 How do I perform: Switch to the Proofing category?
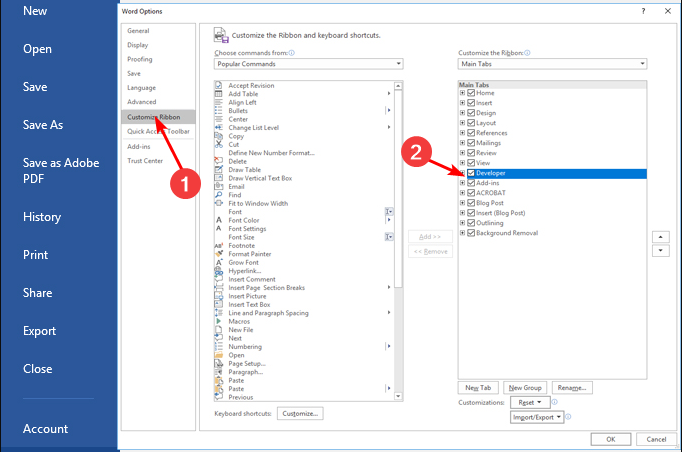pyautogui.click(x=140, y=59)
